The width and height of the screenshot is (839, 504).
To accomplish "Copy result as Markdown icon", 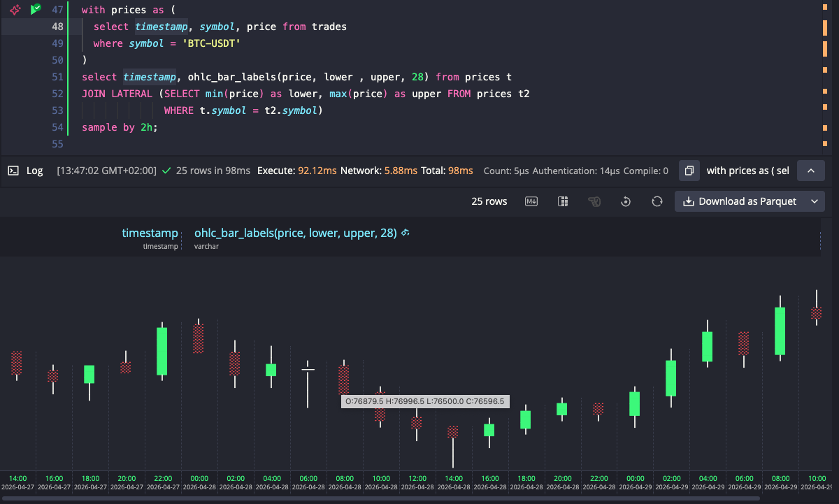I will (x=531, y=201).
